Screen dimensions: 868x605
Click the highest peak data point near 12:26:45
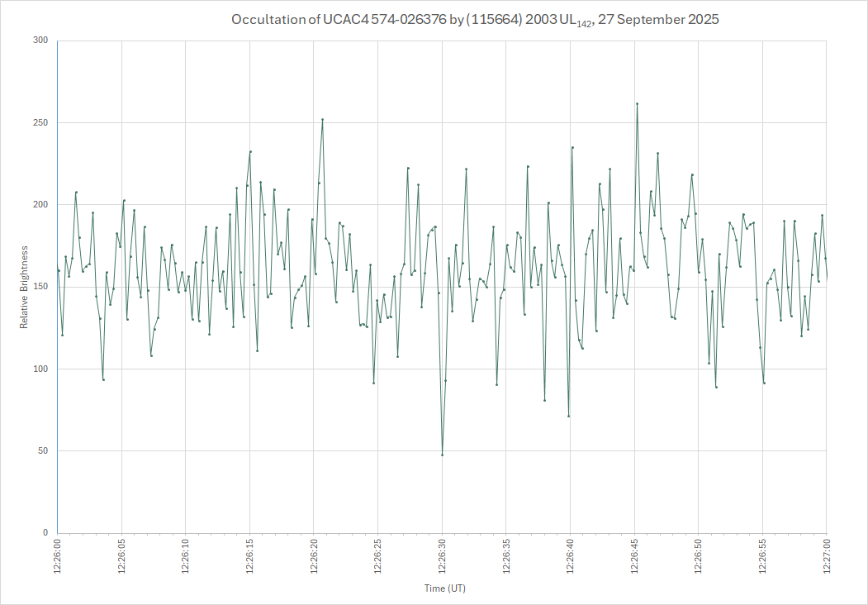point(637,104)
